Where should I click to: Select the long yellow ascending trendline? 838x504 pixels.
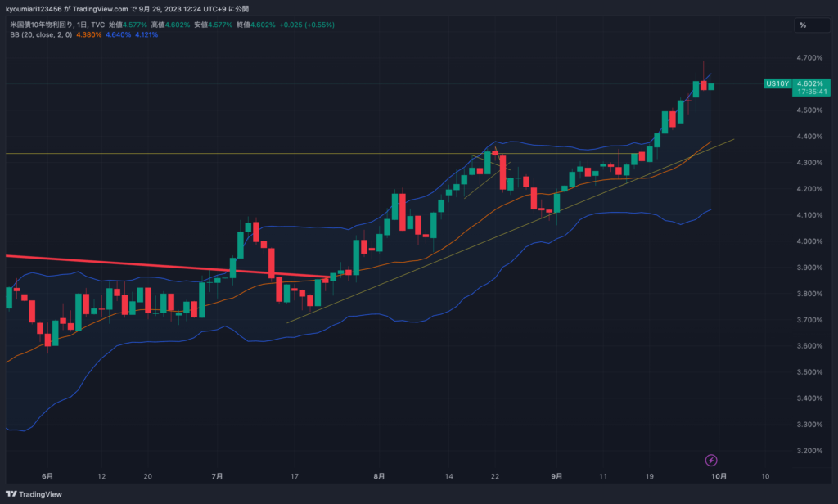(511, 231)
